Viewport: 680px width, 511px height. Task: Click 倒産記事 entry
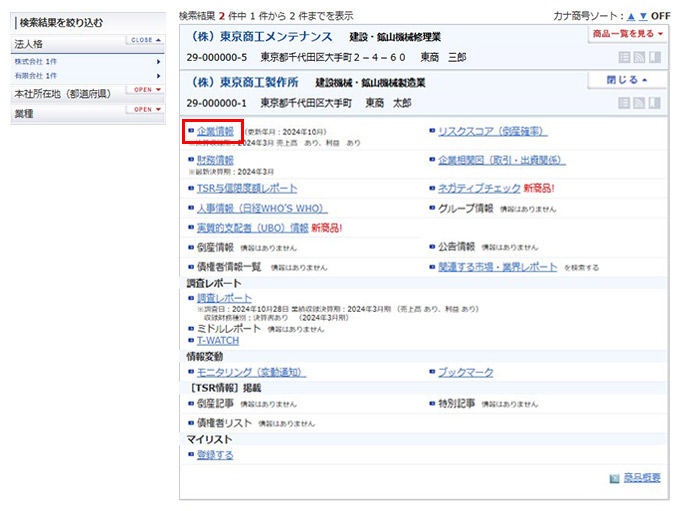pos(215,403)
